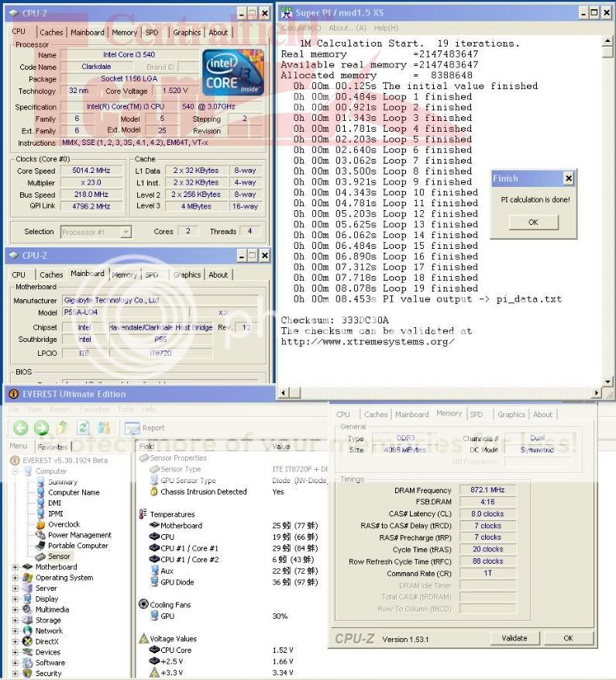Switch to Caches tab in top CPU-Z window

click(x=51, y=33)
